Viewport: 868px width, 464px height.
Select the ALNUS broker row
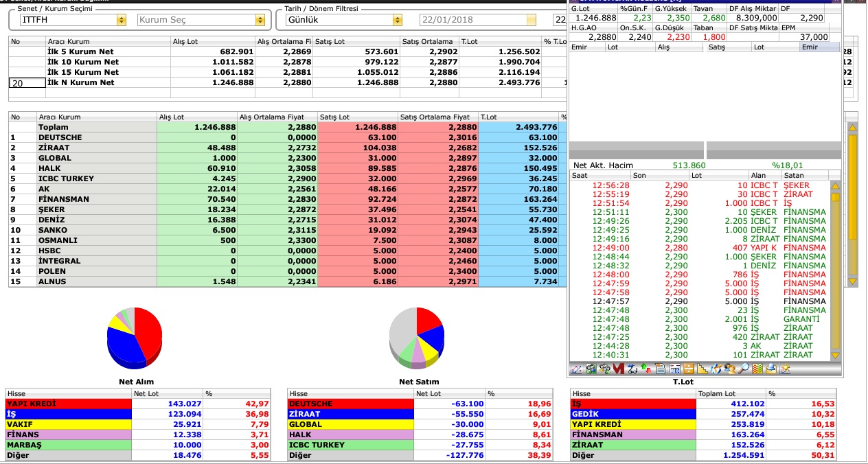point(288,281)
